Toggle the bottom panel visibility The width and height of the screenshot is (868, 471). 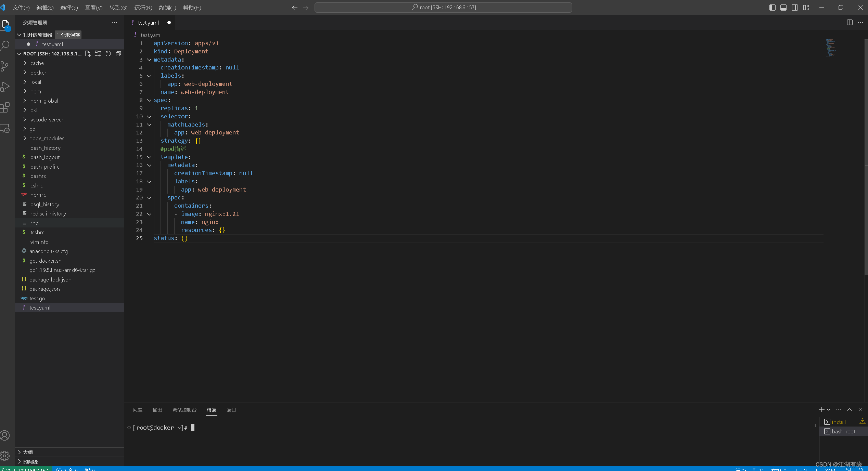point(783,8)
